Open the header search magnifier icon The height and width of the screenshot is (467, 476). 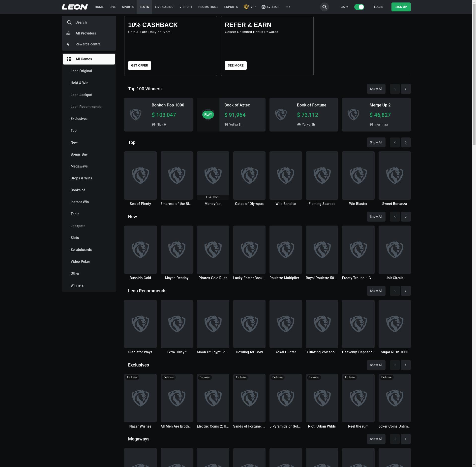click(x=324, y=7)
